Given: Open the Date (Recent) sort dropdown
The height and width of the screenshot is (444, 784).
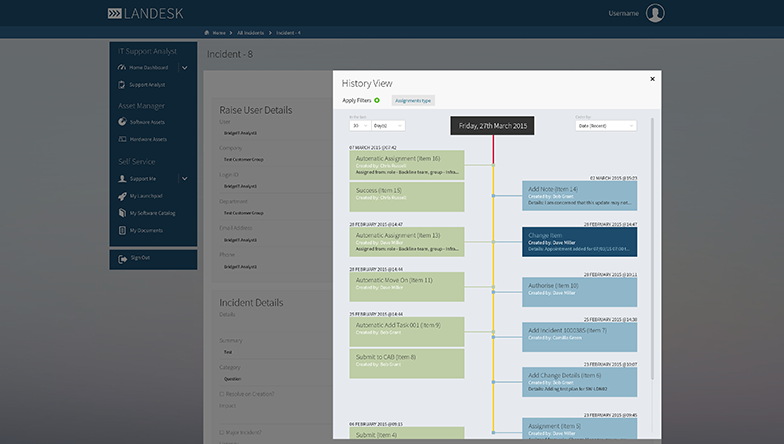Looking at the screenshot, I should coord(605,126).
